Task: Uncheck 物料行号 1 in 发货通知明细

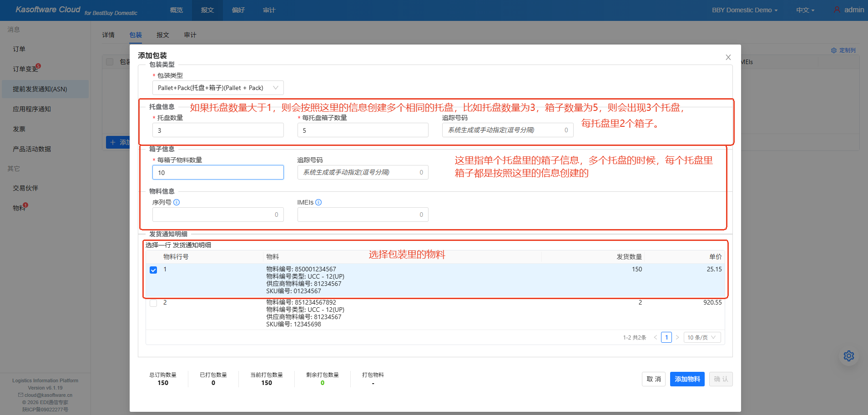Action: (153, 270)
